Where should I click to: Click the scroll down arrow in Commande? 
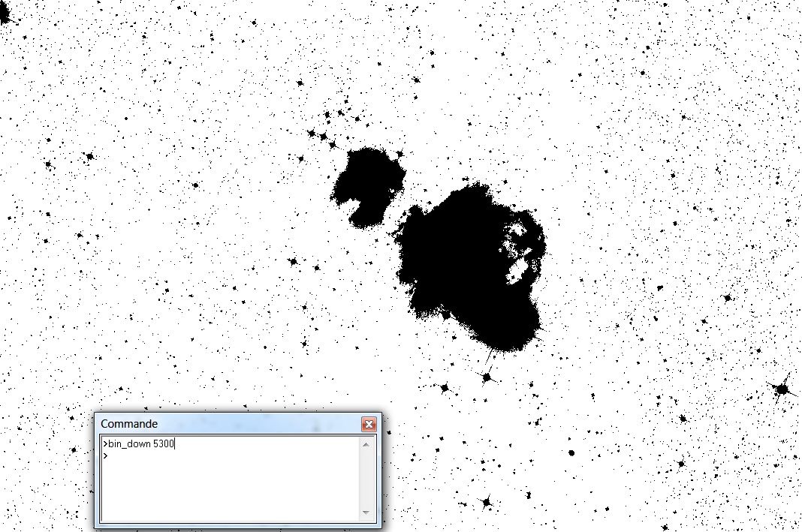tap(366, 513)
